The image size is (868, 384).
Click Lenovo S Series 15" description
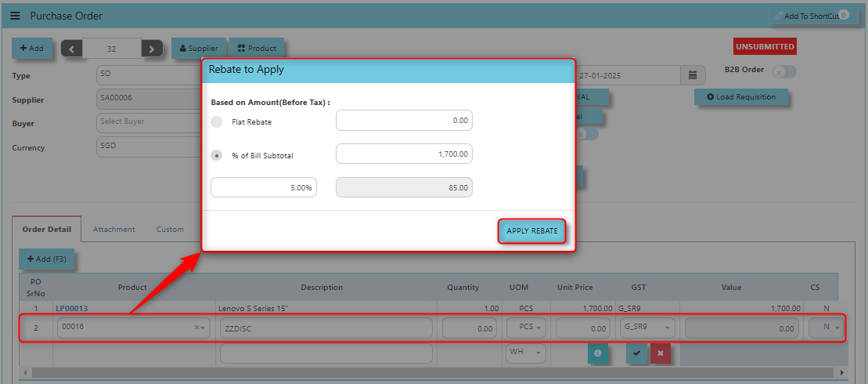(x=255, y=308)
